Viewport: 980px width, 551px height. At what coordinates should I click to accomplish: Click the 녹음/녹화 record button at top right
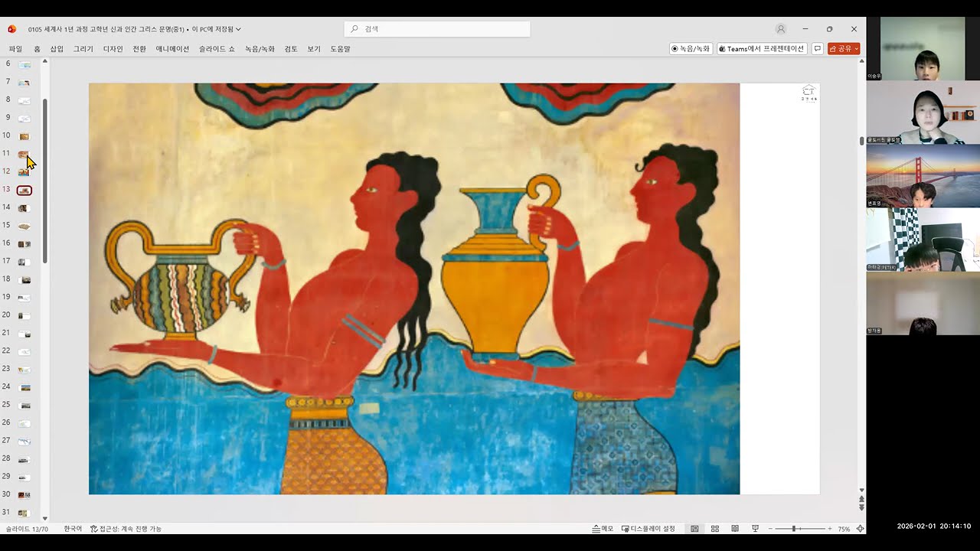pos(691,48)
